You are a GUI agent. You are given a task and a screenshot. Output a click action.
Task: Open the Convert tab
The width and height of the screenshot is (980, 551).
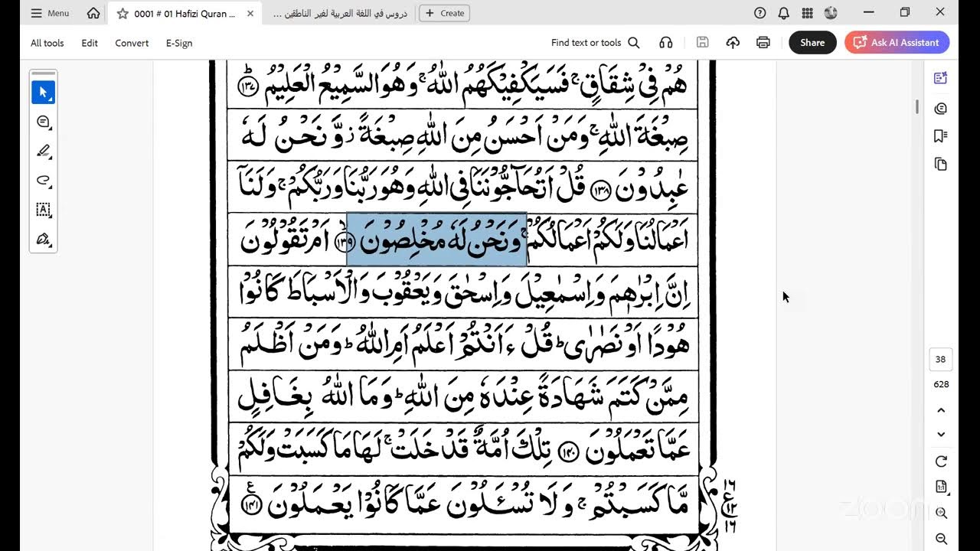point(132,43)
